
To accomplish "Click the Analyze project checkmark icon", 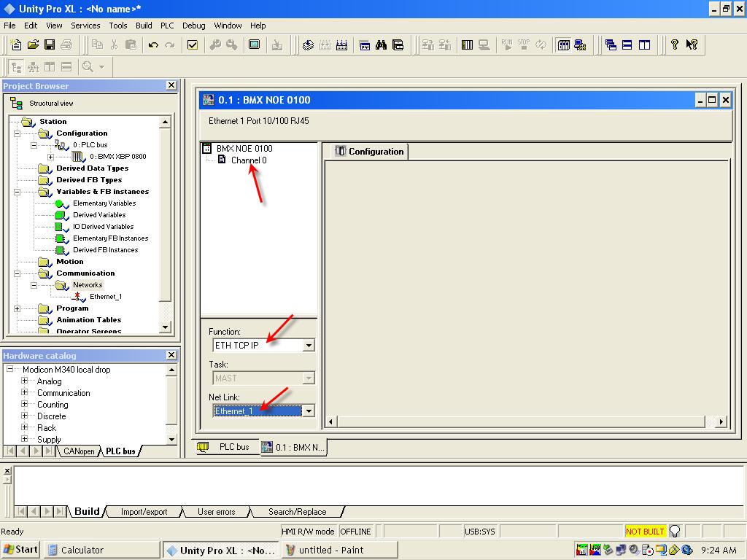I will (193, 45).
